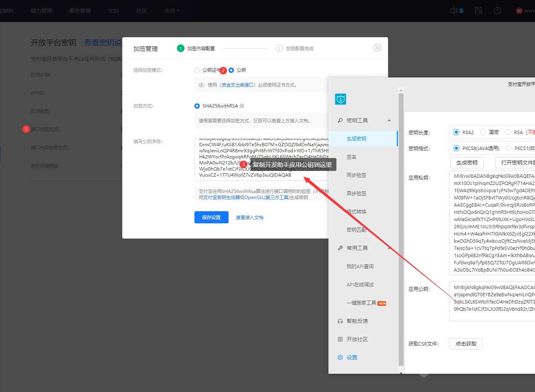Open the 查看接入文档 link
This screenshot has width=535, height=392.
click(x=249, y=218)
